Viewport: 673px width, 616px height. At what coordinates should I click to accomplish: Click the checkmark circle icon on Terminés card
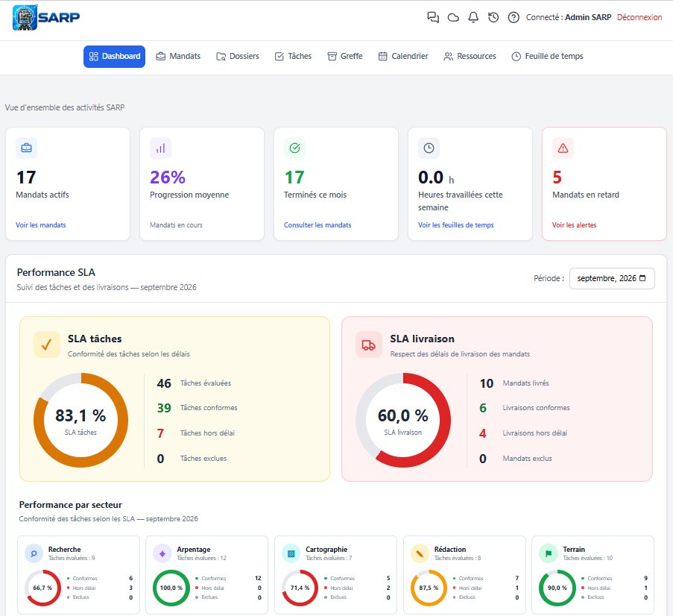[295, 148]
